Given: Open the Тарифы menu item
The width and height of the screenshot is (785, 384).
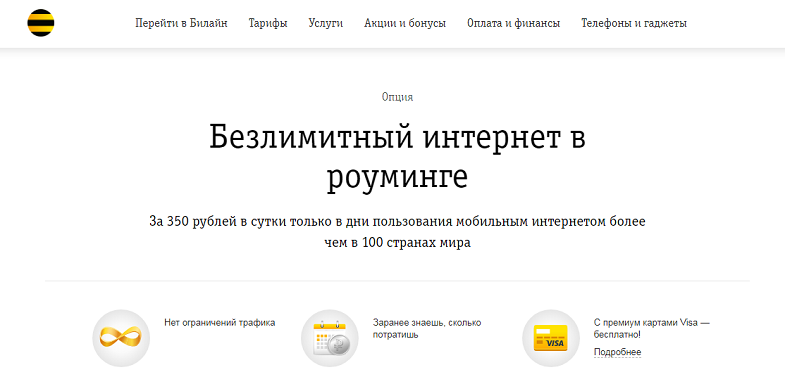Looking at the screenshot, I should coord(268,23).
